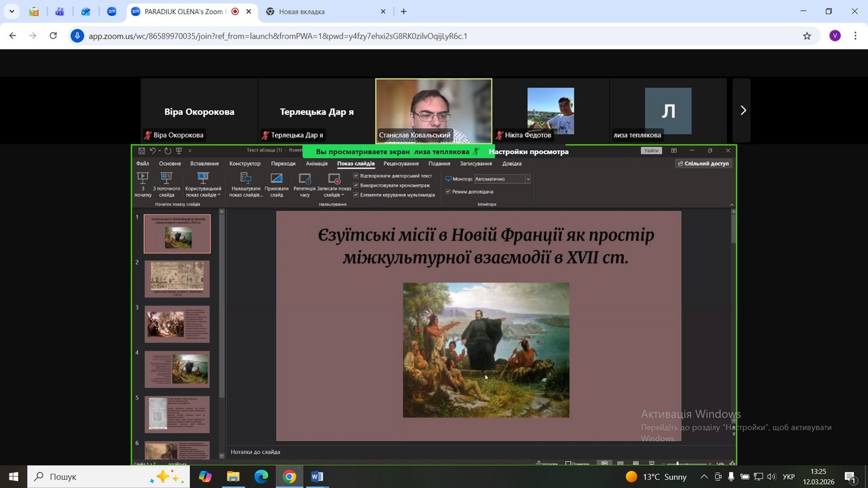The width and height of the screenshot is (868, 488).
Task: Toggle the use timings checkbox
Action: [x=356, y=185]
